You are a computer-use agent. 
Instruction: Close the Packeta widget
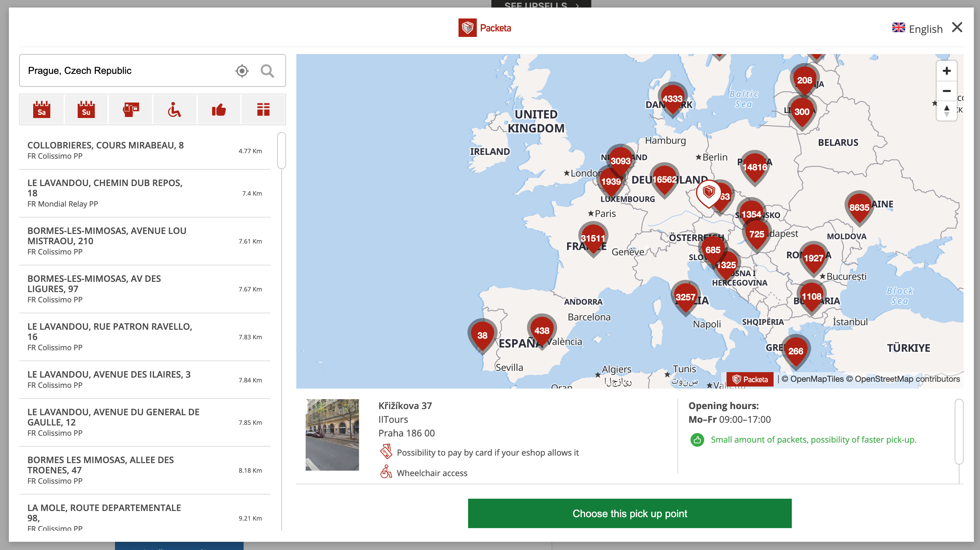tap(957, 27)
